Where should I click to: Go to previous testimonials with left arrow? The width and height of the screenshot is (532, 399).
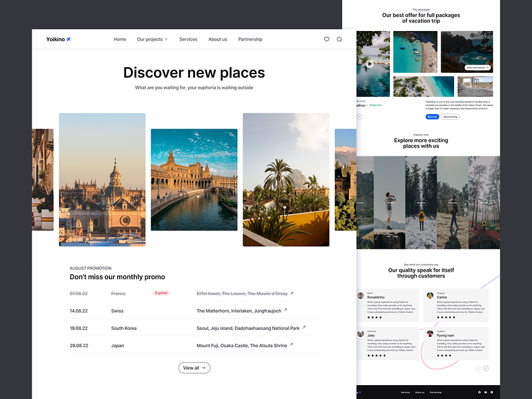(478, 368)
